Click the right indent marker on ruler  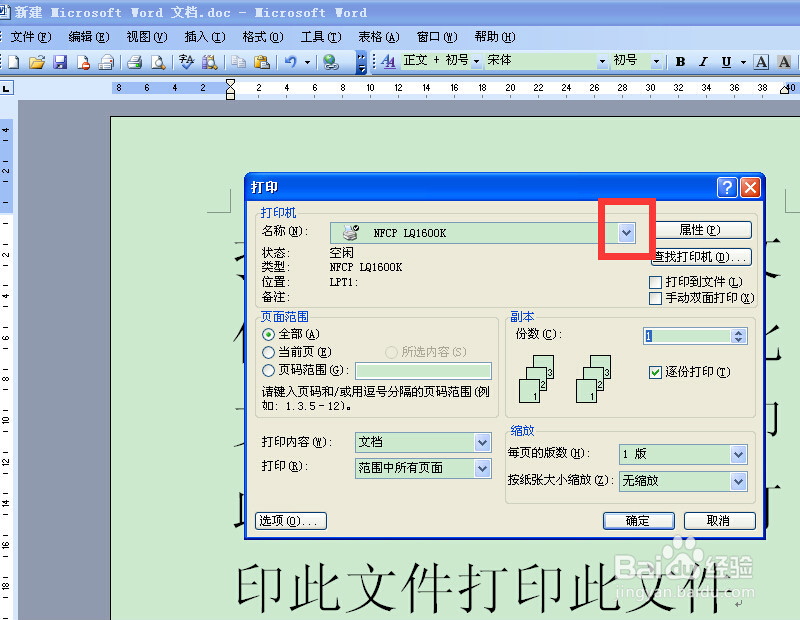pyautogui.click(x=784, y=90)
